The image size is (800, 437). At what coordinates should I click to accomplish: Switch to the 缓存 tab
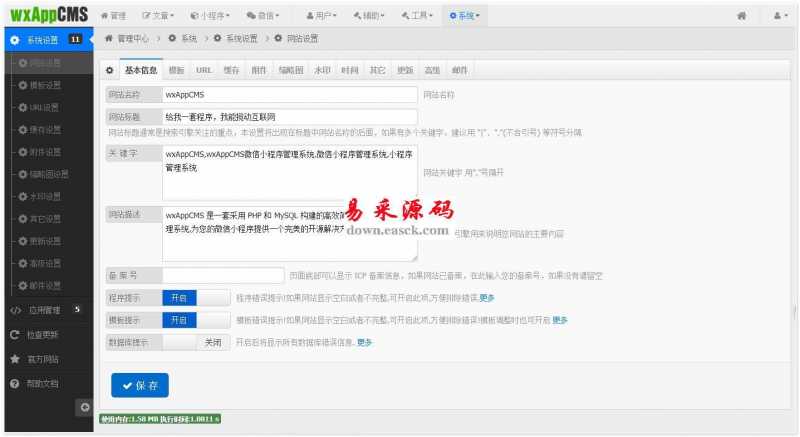click(x=231, y=70)
